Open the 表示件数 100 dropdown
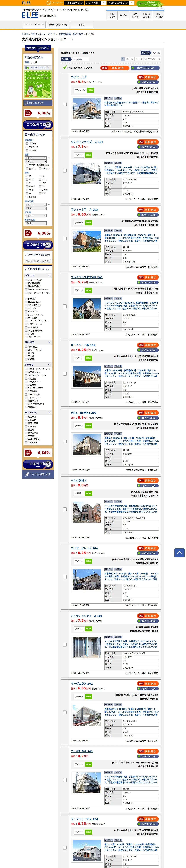186x868 pixels. click(x=156, y=53)
